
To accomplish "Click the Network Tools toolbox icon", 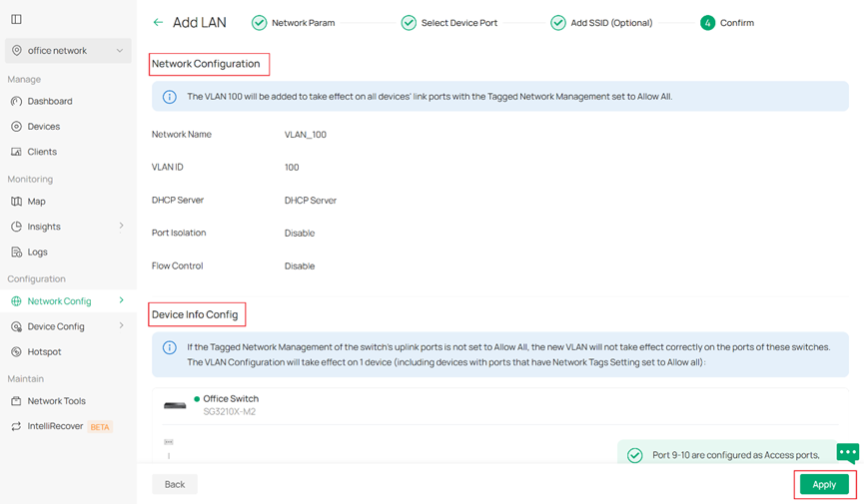I will click(17, 401).
